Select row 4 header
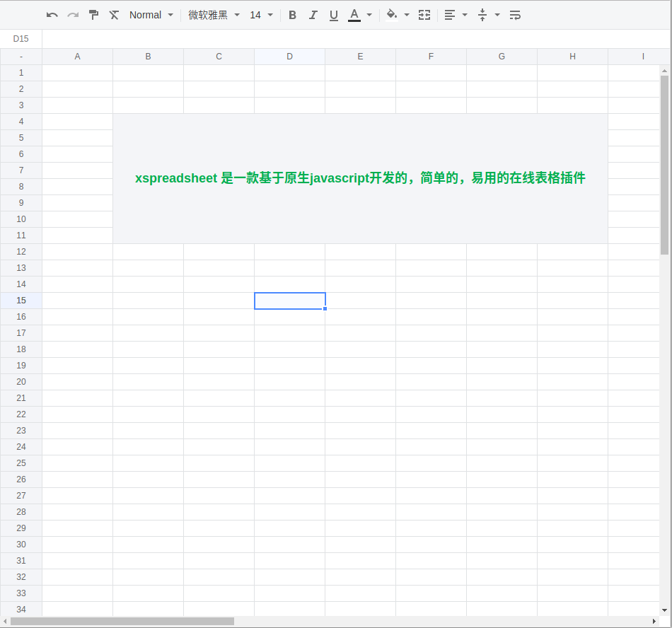This screenshot has height=628, width=672. 21,122
